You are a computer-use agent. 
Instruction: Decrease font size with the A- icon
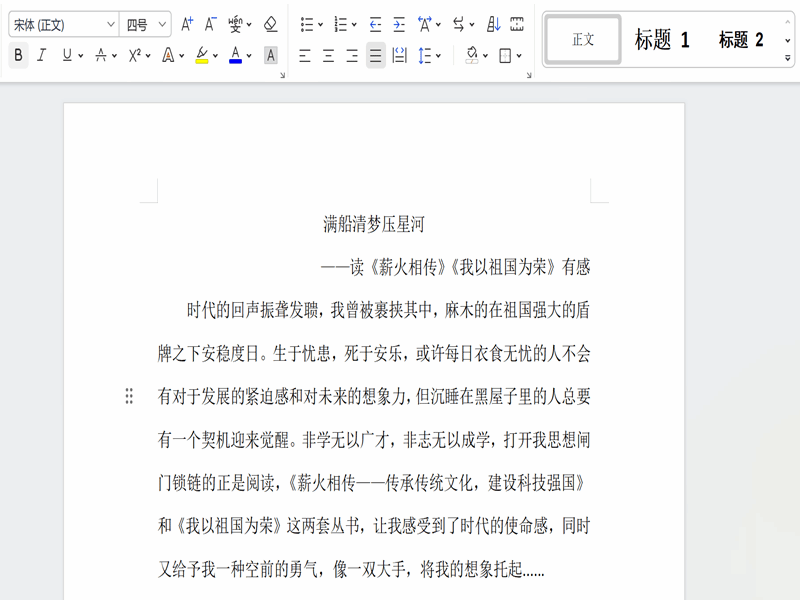pos(210,24)
